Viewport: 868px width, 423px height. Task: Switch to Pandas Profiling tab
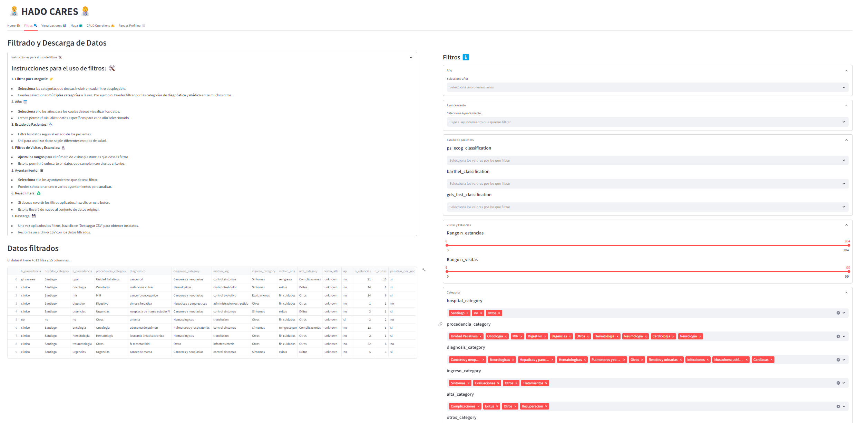pyautogui.click(x=132, y=26)
